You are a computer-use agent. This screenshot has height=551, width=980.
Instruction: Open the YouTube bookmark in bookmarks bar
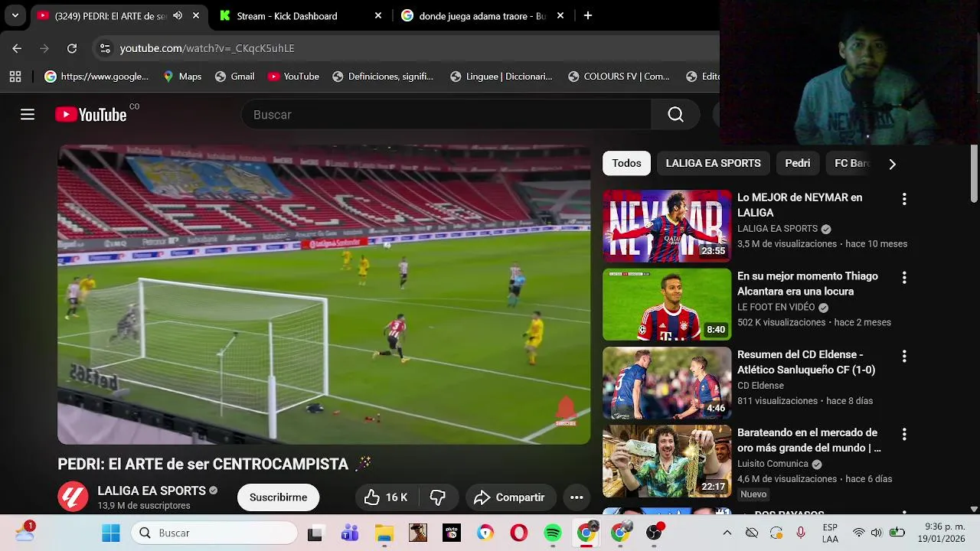click(x=293, y=77)
